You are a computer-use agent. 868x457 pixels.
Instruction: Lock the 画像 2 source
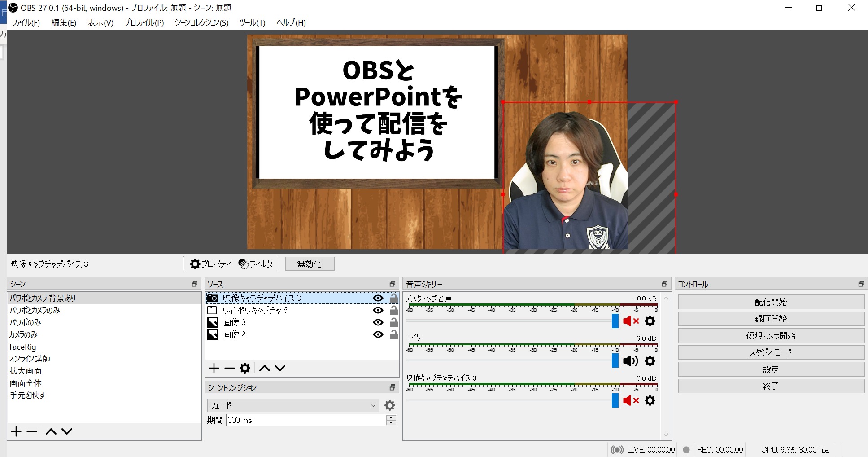(x=394, y=334)
